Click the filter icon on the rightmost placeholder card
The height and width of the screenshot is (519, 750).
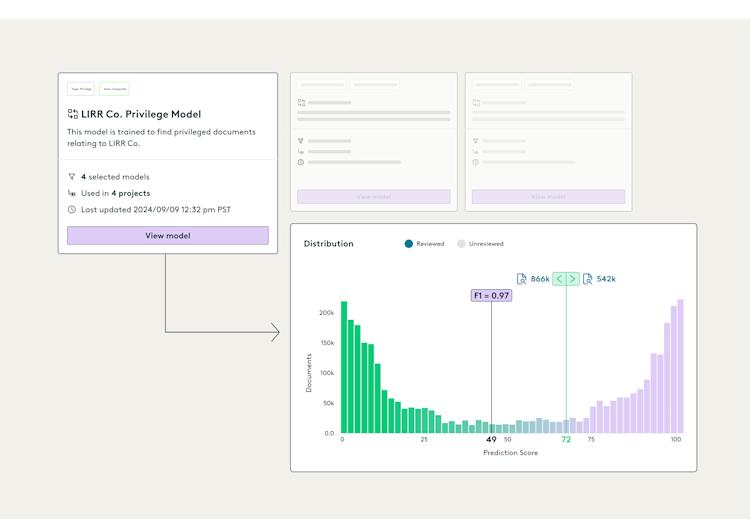coord(475,141)
